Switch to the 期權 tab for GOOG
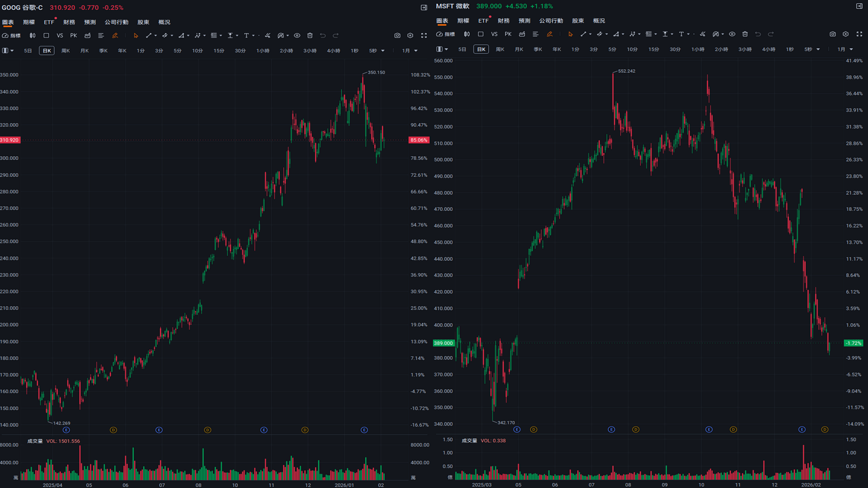 29,22
